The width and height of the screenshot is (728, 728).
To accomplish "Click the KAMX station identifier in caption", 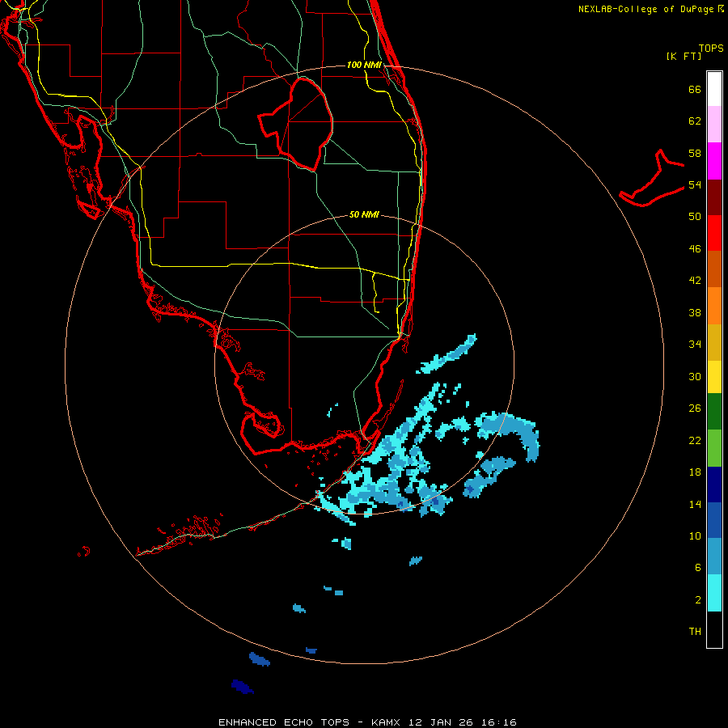I will (x=387, y=722).
